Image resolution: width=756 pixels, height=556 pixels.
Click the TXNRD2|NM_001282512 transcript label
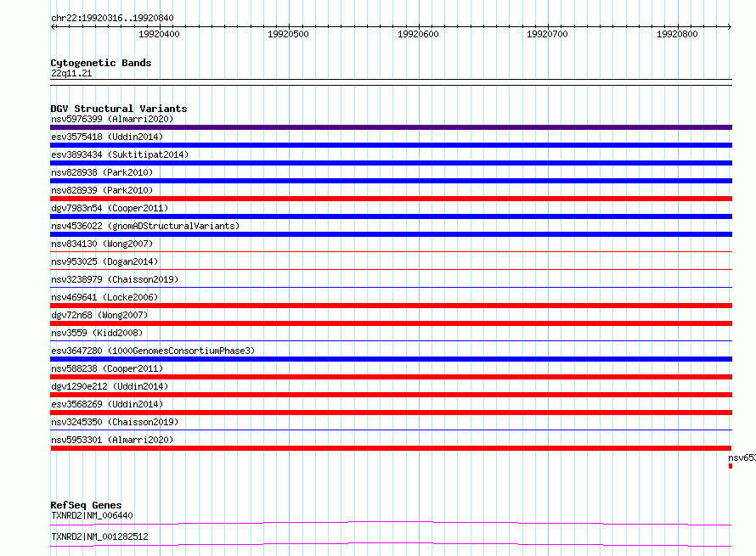99,536
